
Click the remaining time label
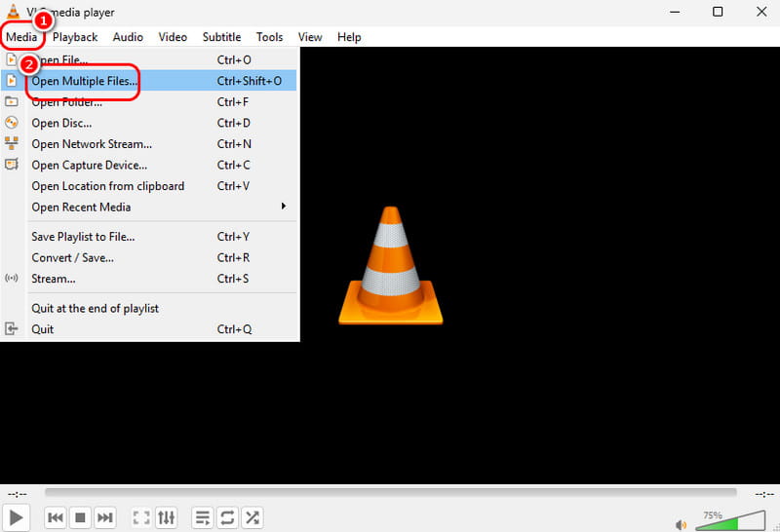[764, 494]
